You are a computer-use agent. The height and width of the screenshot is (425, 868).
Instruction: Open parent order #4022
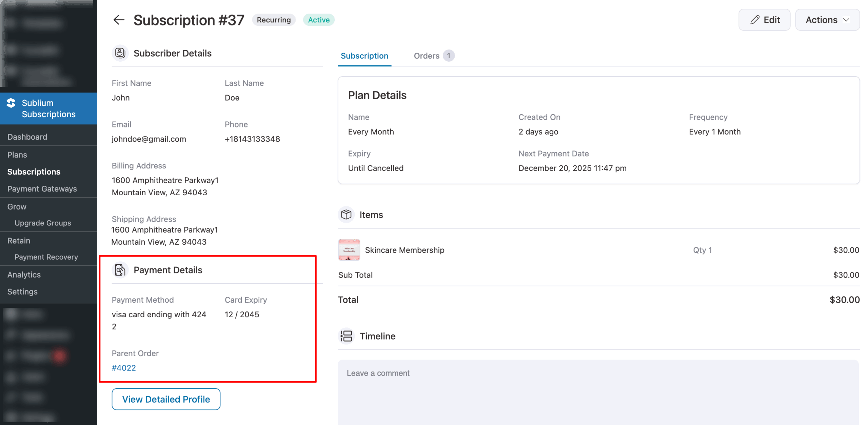click(x=124, y=368)
